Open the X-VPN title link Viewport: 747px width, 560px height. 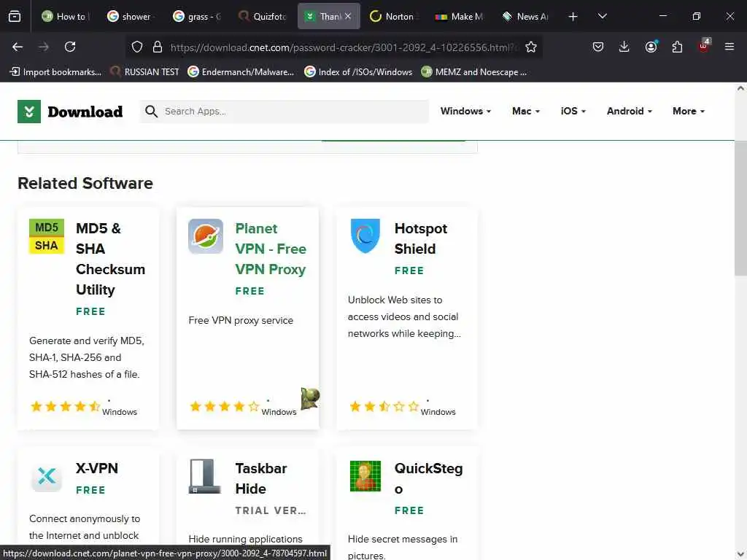pos(97,468)
